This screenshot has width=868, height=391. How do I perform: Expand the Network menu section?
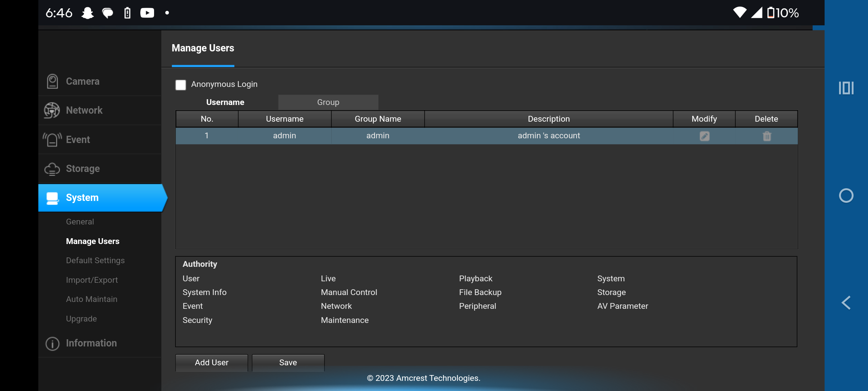click(100, 110)
